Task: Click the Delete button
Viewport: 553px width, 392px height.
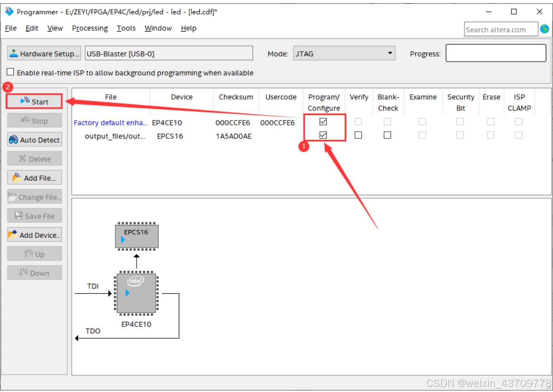Action: pyautogui.click(x=34, y=159)
